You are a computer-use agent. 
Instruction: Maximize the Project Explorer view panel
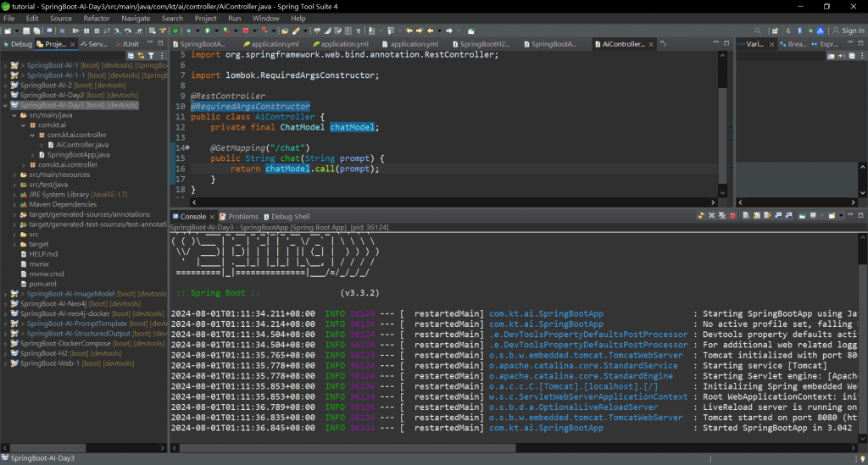[x=160, y=44]
